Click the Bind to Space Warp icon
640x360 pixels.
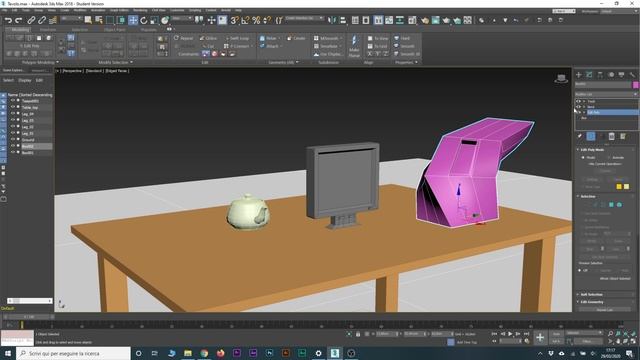[x=53, y=20]
